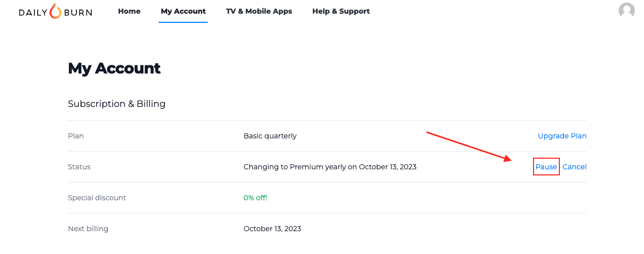Pause the subscription
The height and width of the screenshot is (254, 644).
pos(546,167)
